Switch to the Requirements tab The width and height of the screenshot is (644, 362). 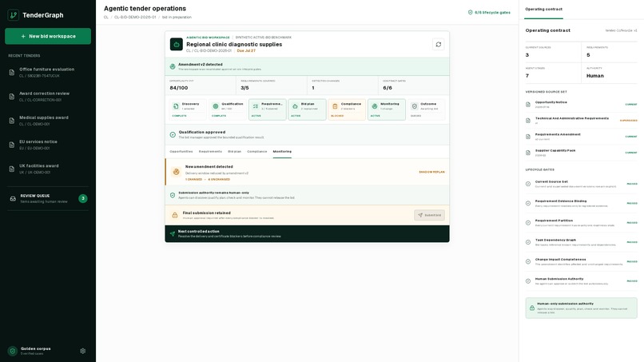[210, 151]
